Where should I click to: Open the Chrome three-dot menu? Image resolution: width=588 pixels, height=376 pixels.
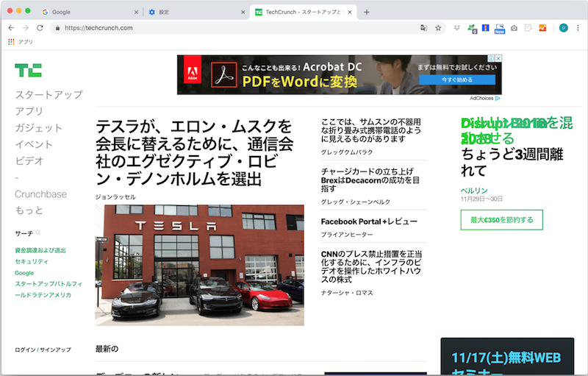[x=578, y=28]
